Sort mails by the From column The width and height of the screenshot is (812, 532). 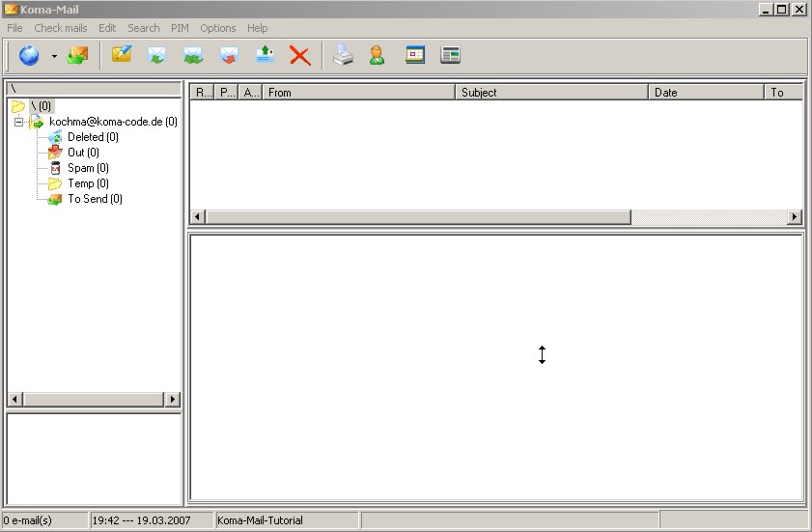[359, 92]
